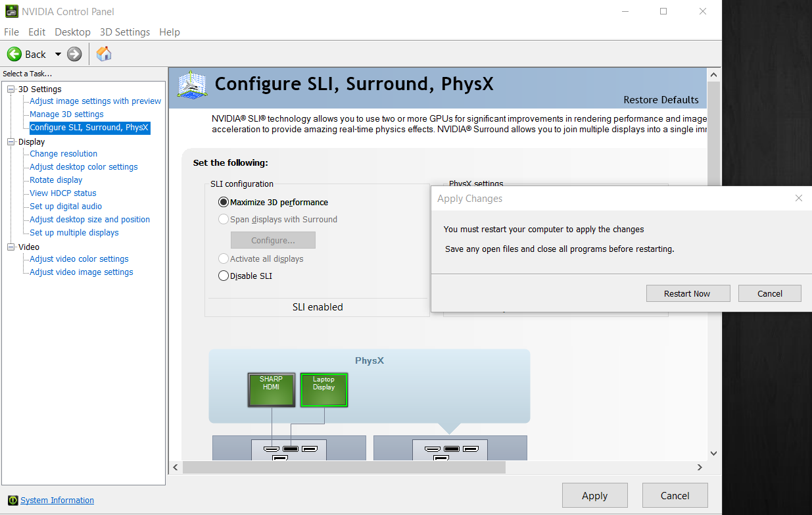The image size is (812, 515).
Task: Click the horizontal scrollbar right arrow
Action: 700,467
